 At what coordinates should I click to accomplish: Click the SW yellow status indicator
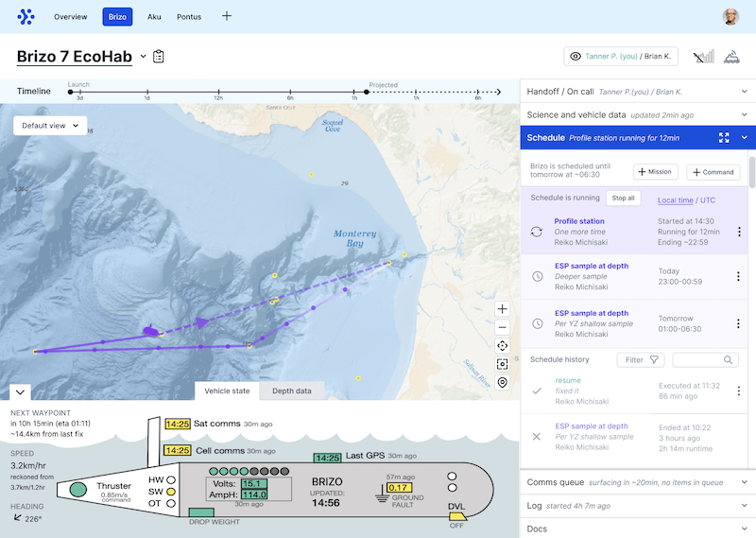pos(171,492)
